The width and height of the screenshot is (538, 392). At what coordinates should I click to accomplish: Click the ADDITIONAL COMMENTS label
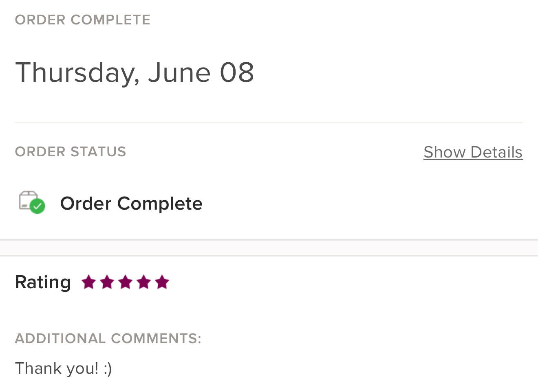108,338
